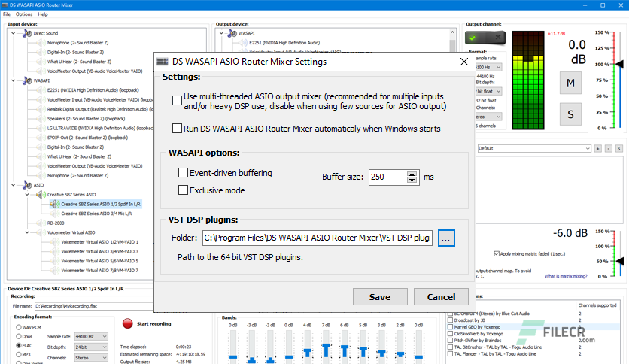Click speaker icon of Creative SBZ Series ASIO

click(x=41, y=195)
